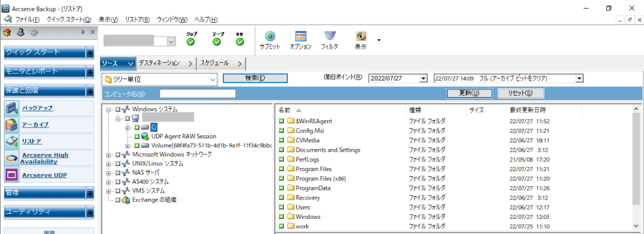Click the second user icon in navigation header

coord(21,33)
